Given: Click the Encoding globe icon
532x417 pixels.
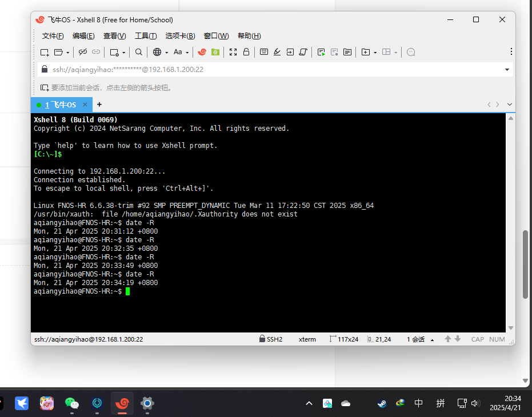Looking at the screenshot, I should tap(157, 52).
